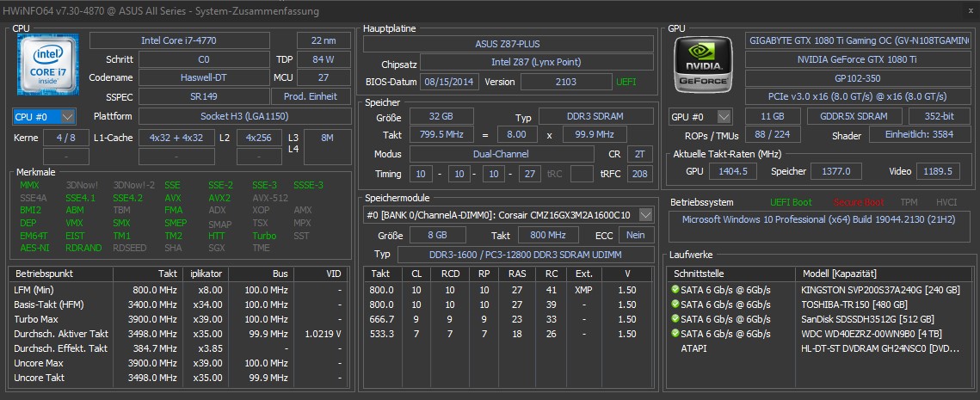Click the Turbo Max row

178,319
